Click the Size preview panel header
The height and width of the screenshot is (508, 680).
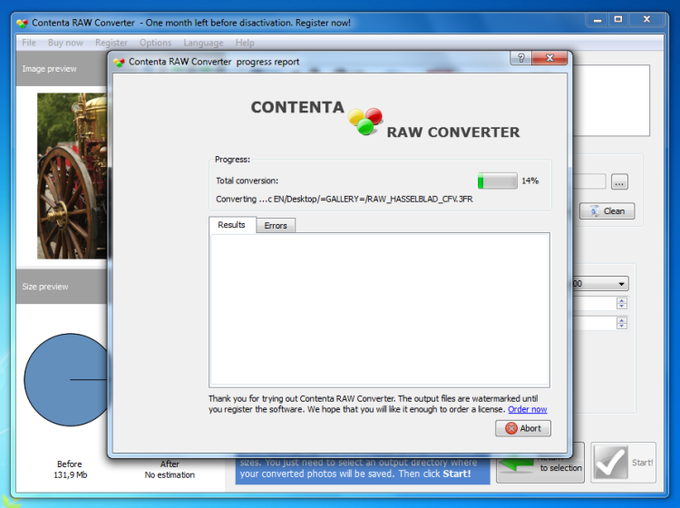(61, 286)
